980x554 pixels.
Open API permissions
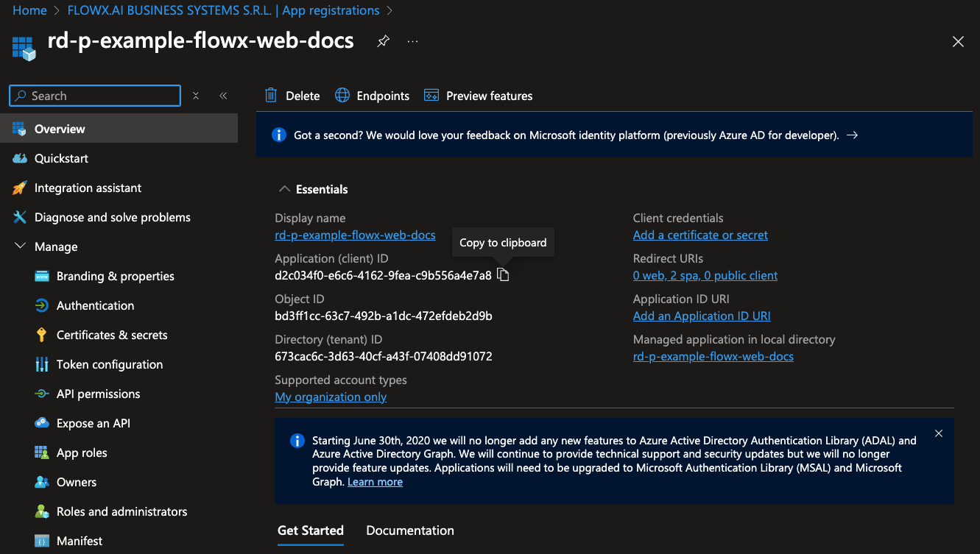(98, 394)
